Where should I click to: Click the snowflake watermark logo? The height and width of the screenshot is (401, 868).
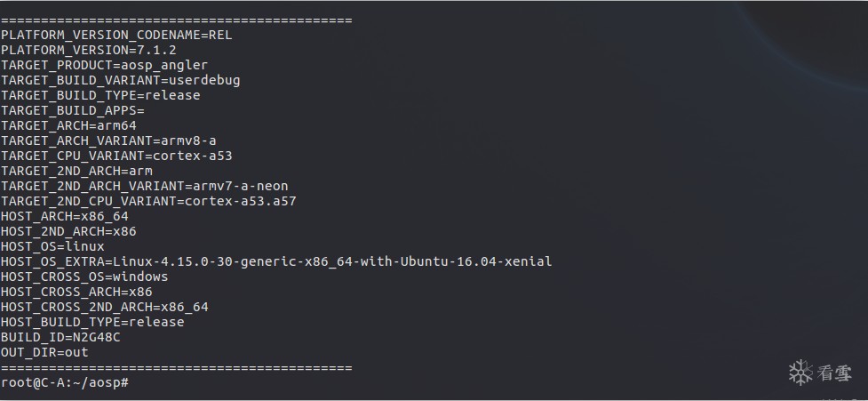(801, 373)
